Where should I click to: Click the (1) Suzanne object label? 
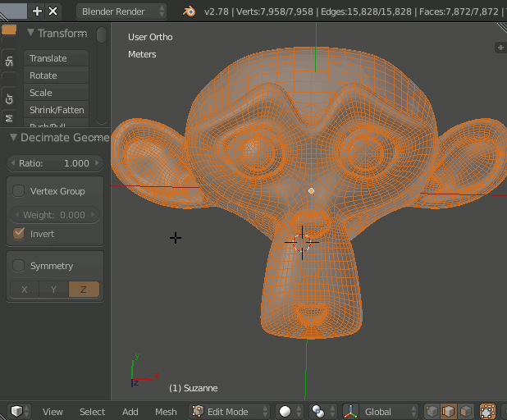point(194,388)
